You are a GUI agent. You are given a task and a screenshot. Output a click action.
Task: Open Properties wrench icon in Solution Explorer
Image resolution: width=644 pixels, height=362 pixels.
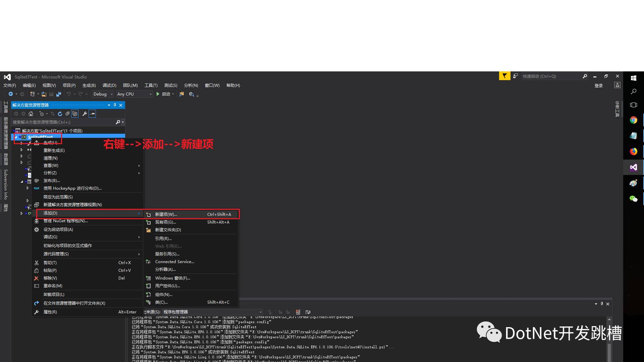pos(85,114)
